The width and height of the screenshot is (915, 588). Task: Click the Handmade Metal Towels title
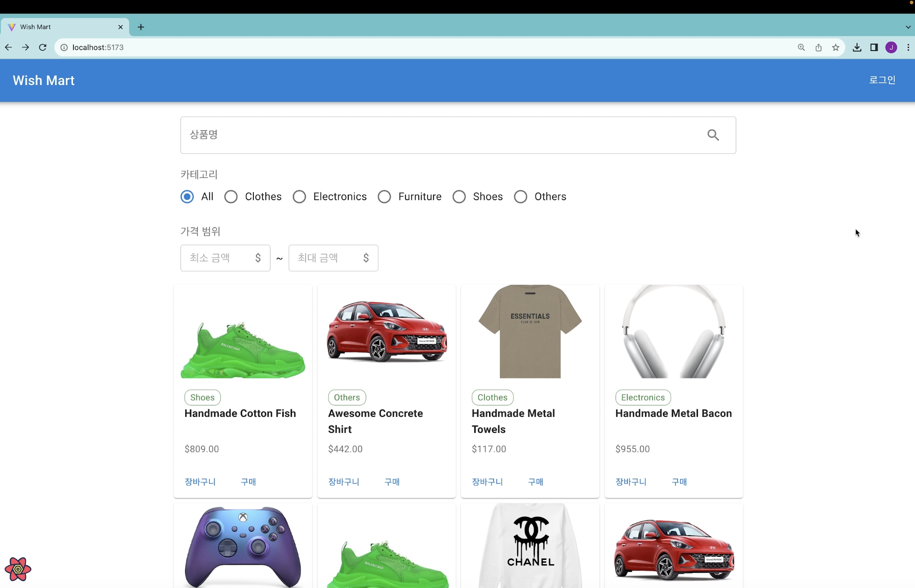pos(513,421)
